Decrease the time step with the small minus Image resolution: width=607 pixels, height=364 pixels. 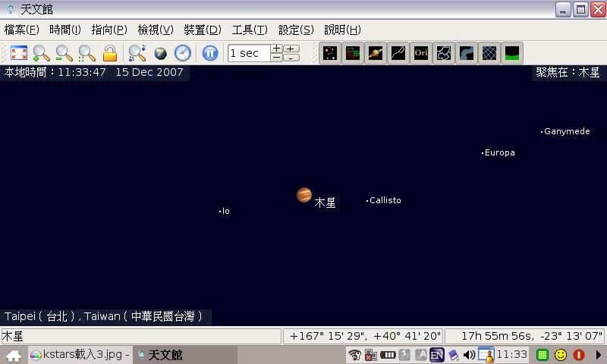point(276,58)
